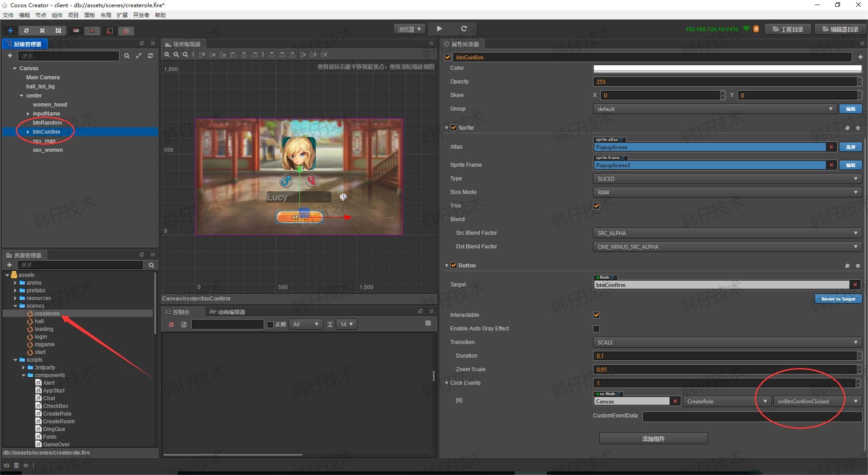Open the 节点 menu
This screenshot has height=475, width=868.
tap(41, 15)
